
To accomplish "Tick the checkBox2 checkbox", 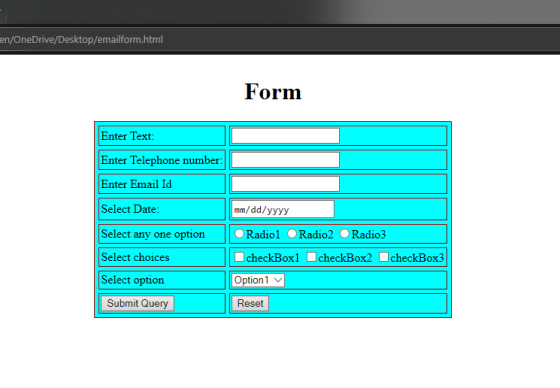I will point(312,257).
